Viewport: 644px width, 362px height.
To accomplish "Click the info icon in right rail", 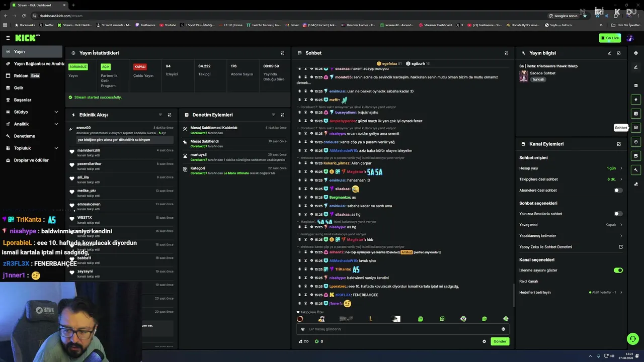I will tap(636, 53).
